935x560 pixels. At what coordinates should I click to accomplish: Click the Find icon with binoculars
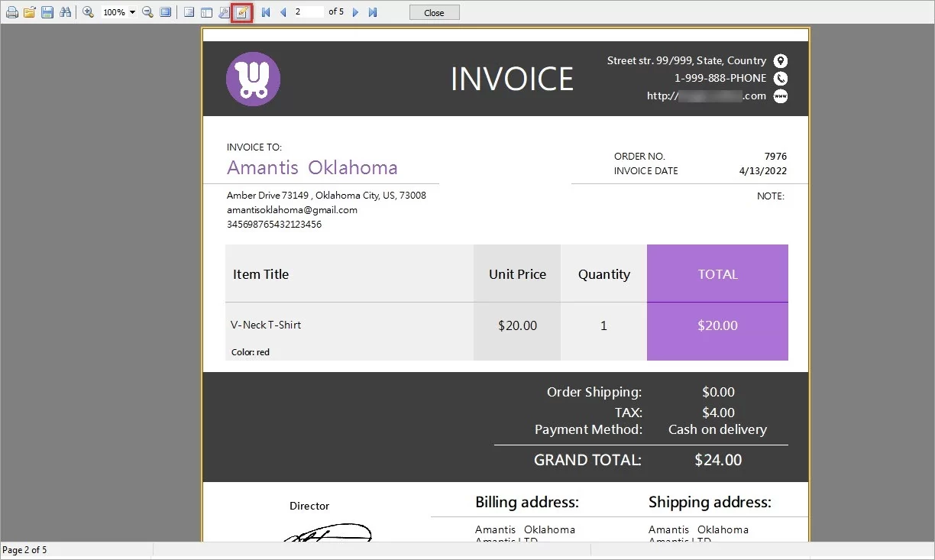(66, 11)
